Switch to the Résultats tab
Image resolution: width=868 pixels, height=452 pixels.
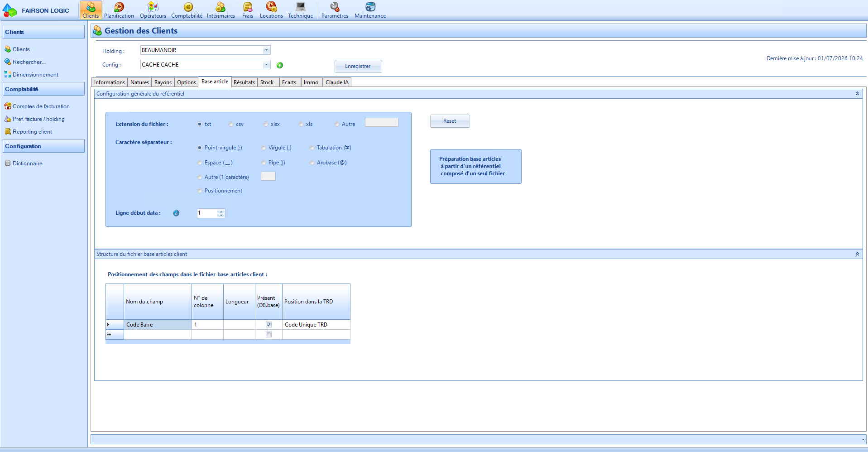pyautogui.click(x=245, y=82)
